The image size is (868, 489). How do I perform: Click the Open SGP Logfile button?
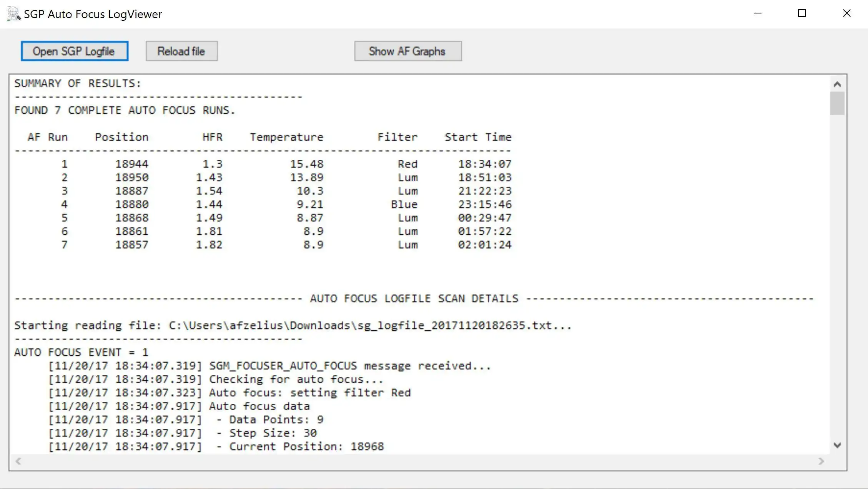click(73, 51)
